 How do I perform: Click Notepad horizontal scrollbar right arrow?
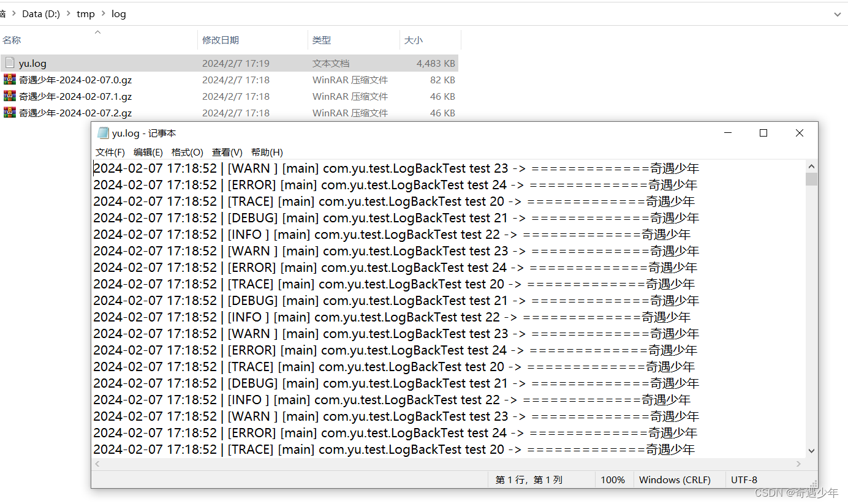(x=799, y=464)
